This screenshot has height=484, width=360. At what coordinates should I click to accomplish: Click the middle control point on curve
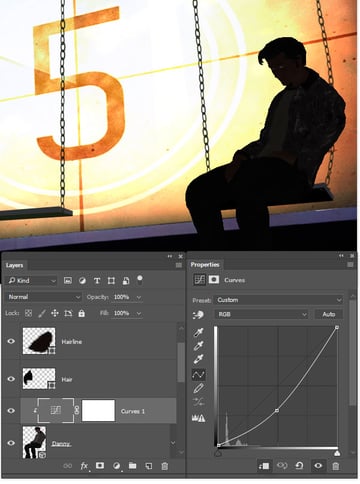[277, 411]
